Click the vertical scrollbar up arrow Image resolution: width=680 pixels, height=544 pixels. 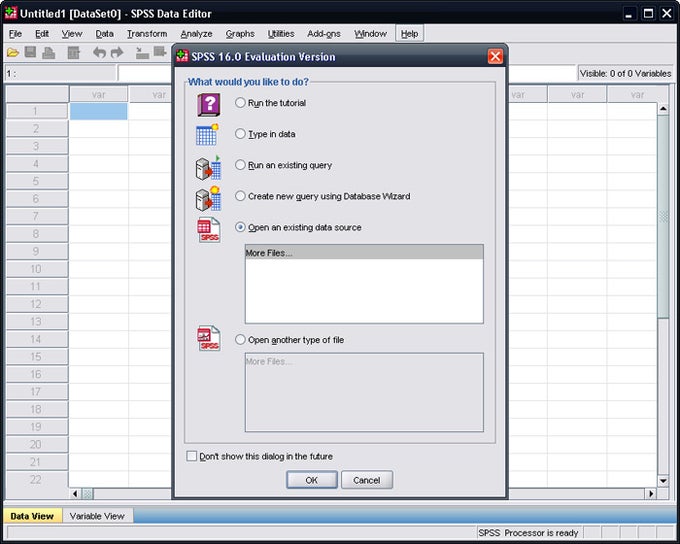pyautogui.click(x=663, y=109)
